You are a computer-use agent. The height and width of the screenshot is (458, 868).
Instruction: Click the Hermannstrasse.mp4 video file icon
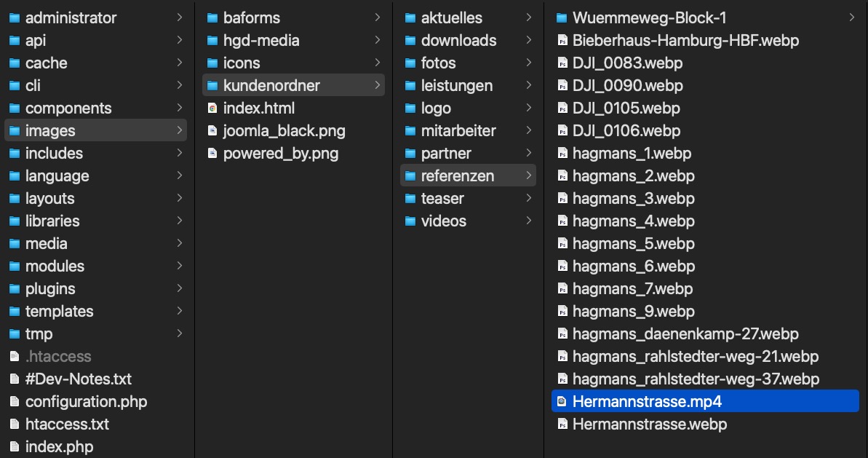point(562,401)
